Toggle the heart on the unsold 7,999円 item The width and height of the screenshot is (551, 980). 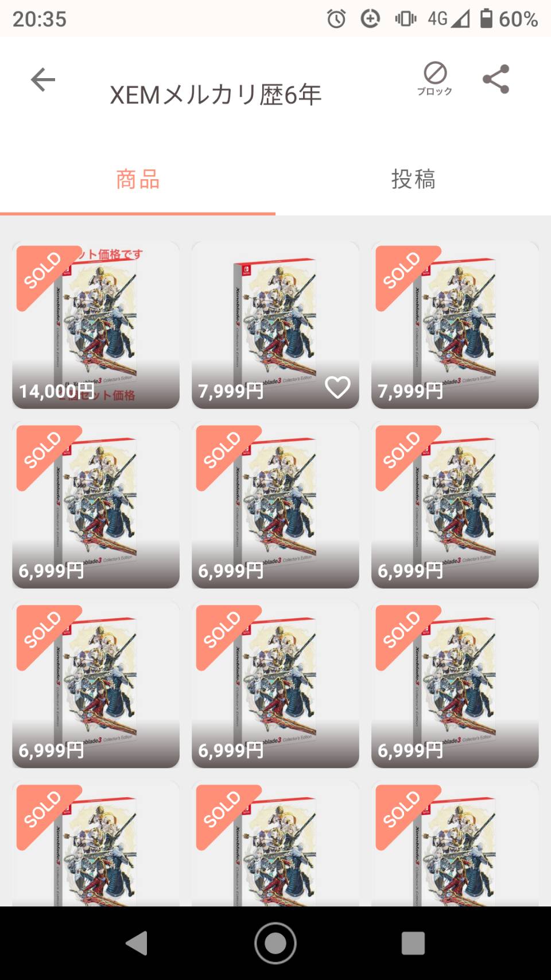click(x=337, y=388)
